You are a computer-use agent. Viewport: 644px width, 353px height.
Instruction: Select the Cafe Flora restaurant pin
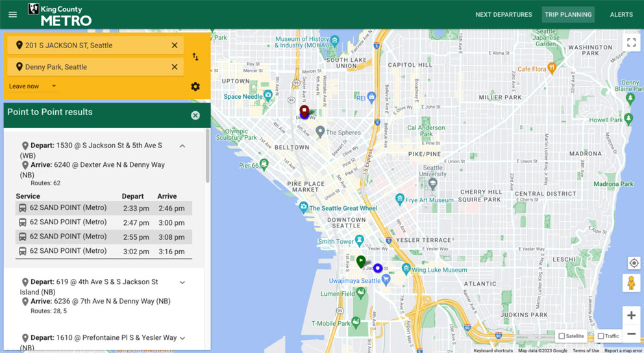[x=552, y=68]
